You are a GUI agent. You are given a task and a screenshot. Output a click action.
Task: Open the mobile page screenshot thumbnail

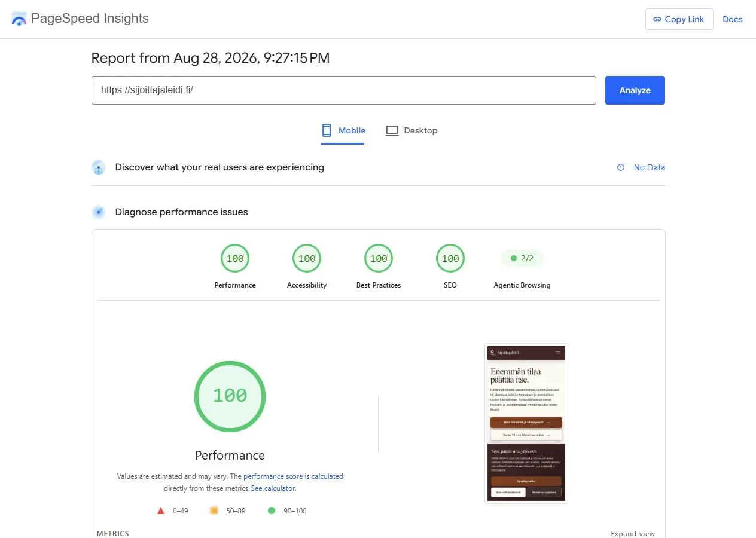tap(526, 423)
